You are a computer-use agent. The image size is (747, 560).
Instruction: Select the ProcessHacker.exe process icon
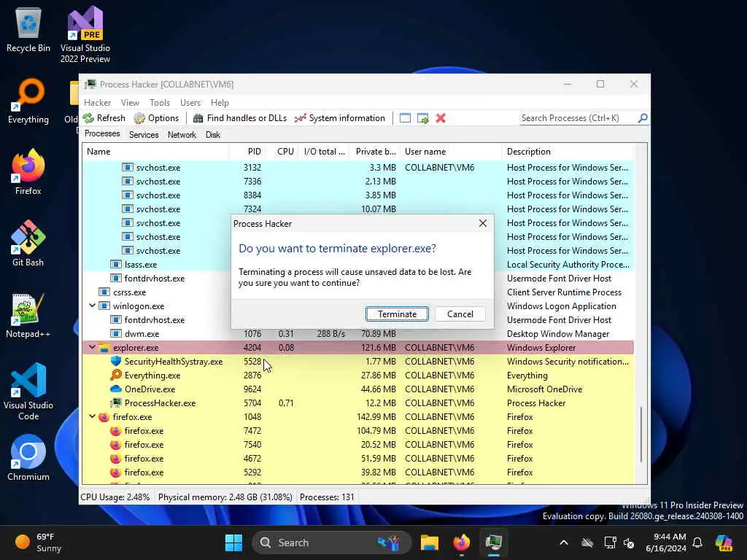116,402
